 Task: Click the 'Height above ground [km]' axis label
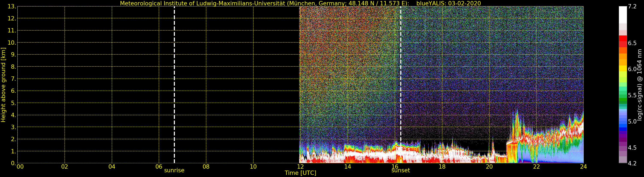point(3,85)
